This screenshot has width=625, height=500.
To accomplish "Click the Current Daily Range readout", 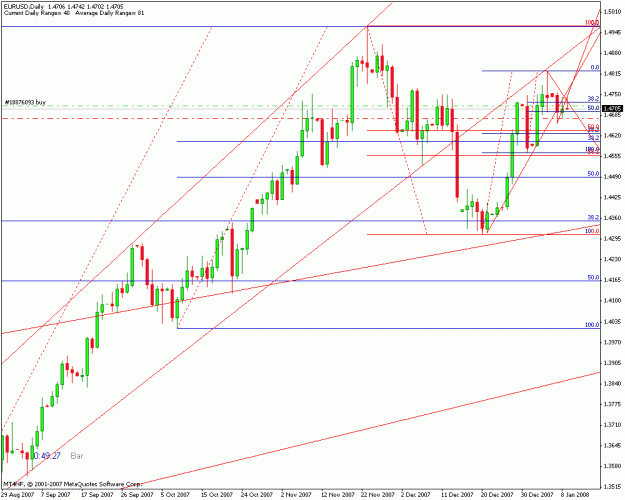I will [x=37, y=13].
